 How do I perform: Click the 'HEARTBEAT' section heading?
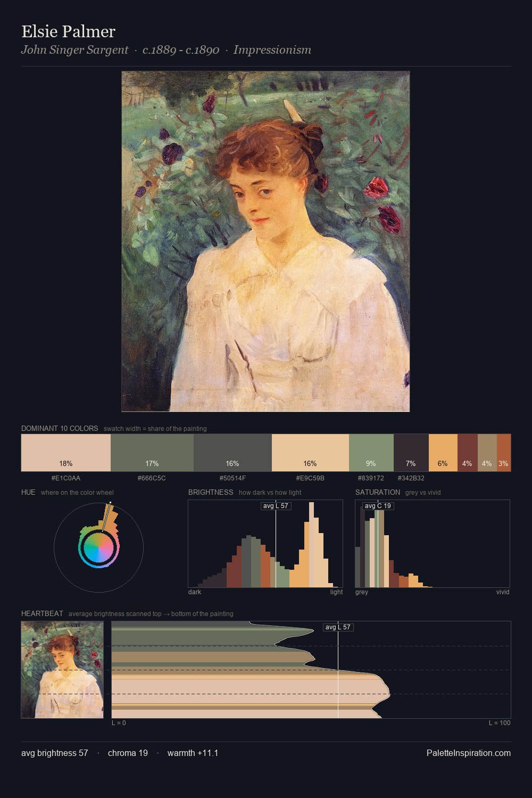[42, 613]
